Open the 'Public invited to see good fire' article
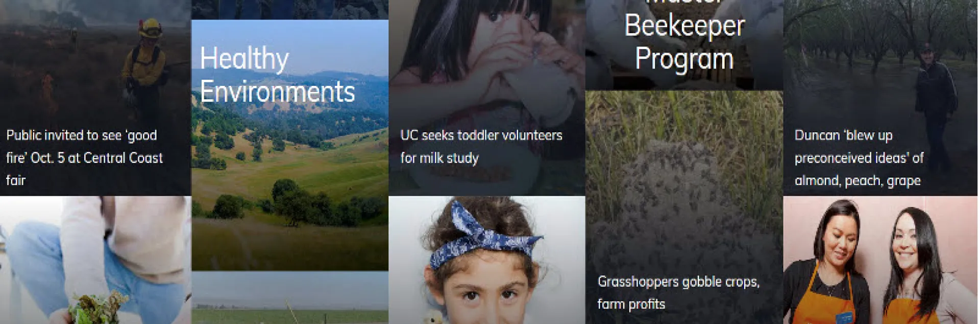 (x=84, y=157)
